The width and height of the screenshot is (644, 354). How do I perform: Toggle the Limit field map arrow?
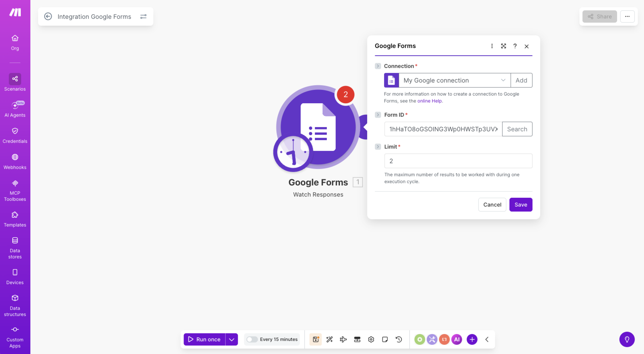click(378, 147)
